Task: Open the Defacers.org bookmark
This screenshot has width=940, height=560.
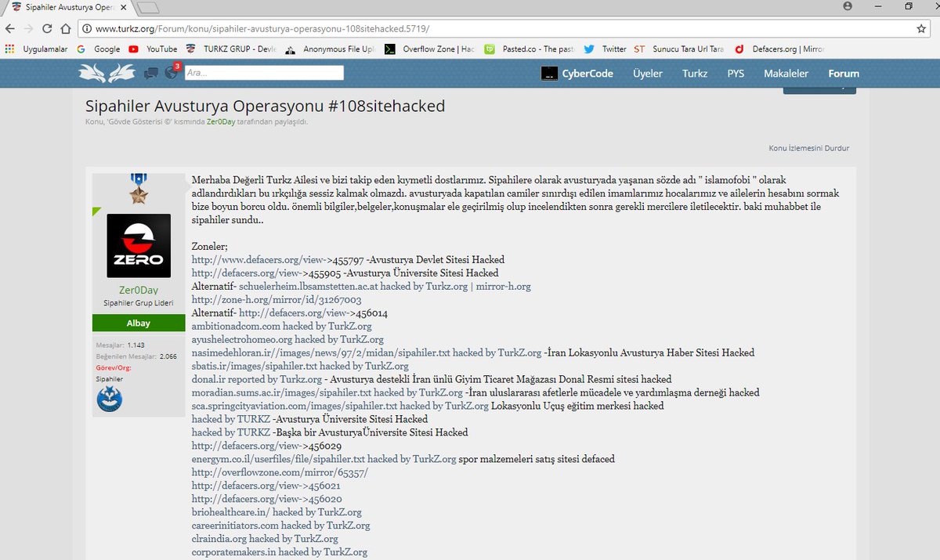Action: coord(779,49)
